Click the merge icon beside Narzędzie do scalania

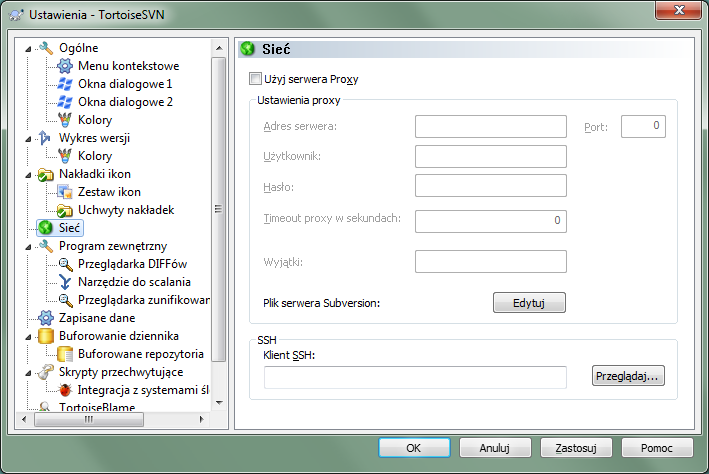pyautogui.click(x=65, y=282)
